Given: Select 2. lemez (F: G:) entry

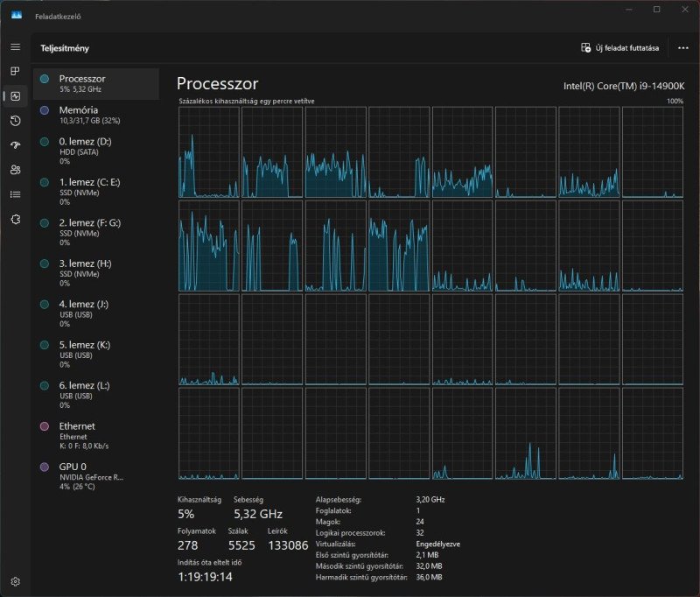Looking at the screenshot, I should (x=96, y=232).
